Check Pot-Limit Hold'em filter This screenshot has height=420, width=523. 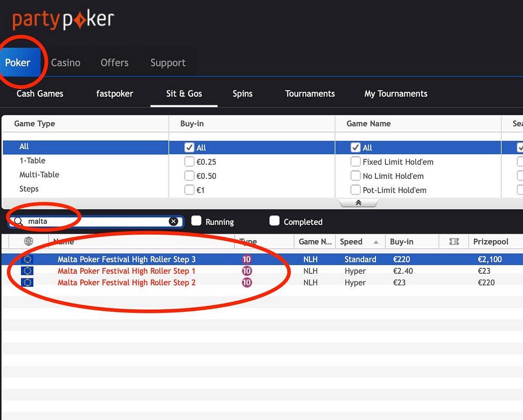(355, 190)
